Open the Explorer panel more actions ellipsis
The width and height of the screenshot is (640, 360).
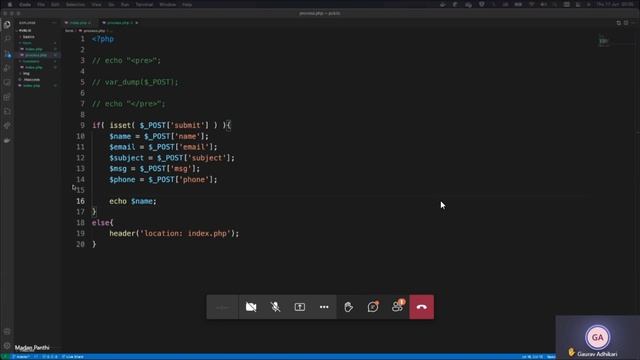(54, 23)
